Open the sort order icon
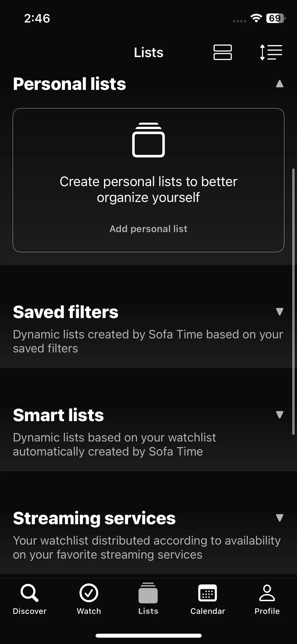This screenshot has width=297, height=644. pos(271,52)
